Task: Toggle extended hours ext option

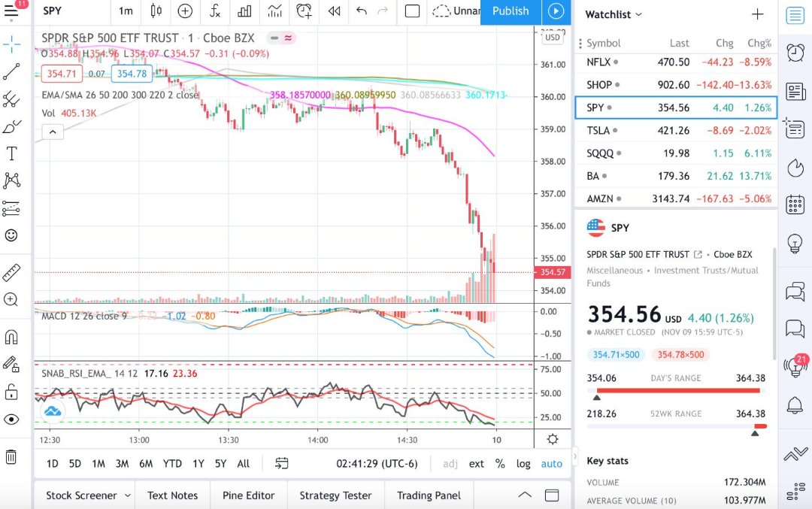Action: coord(477,464)
